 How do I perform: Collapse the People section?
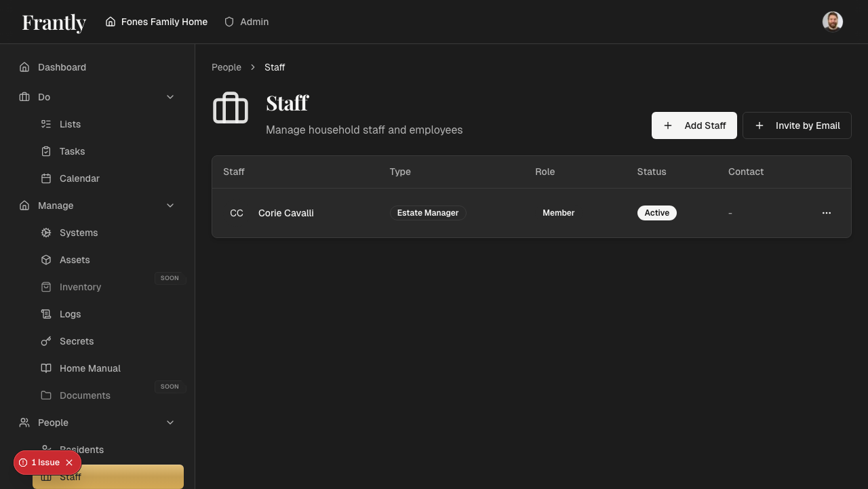tap(170, 423)
